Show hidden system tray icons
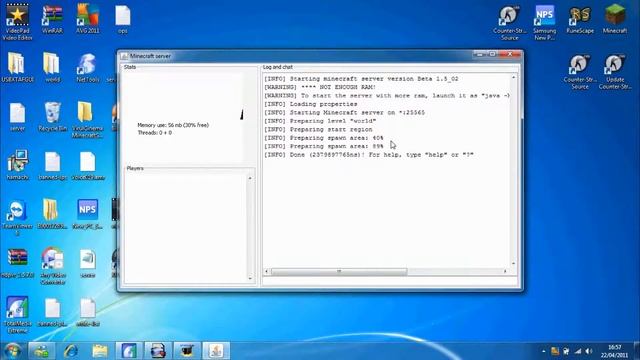 coord(543,351)
